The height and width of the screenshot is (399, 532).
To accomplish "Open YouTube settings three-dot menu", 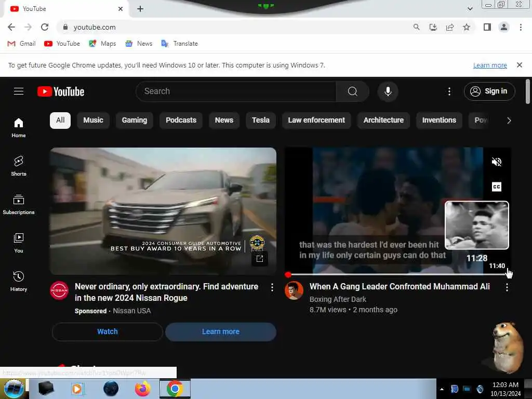I will coord(449,91).
